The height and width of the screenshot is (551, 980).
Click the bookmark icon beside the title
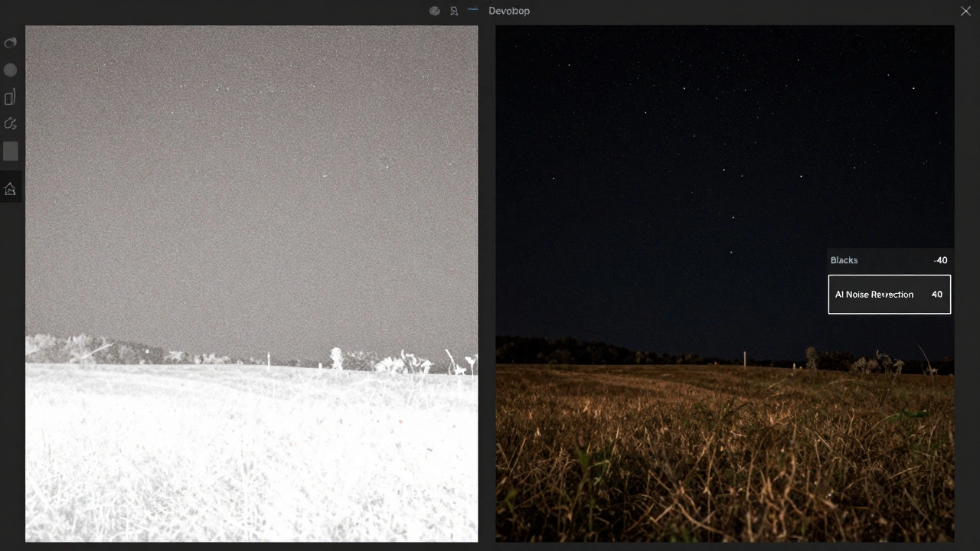click(x=455, y=11)
